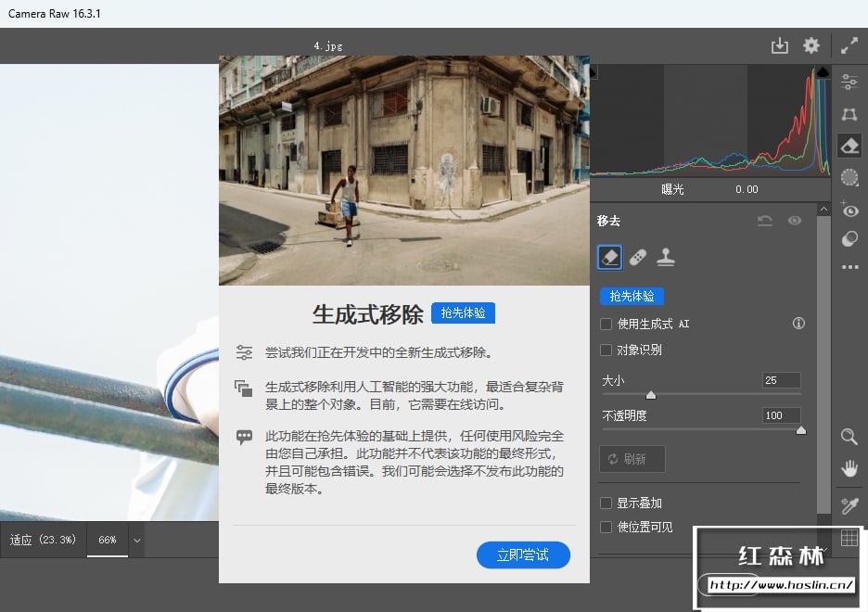This screenshot has height=612, width=868.
Task: Open the Edit adjustments sliders panel
Action: (x=849, y=83)
